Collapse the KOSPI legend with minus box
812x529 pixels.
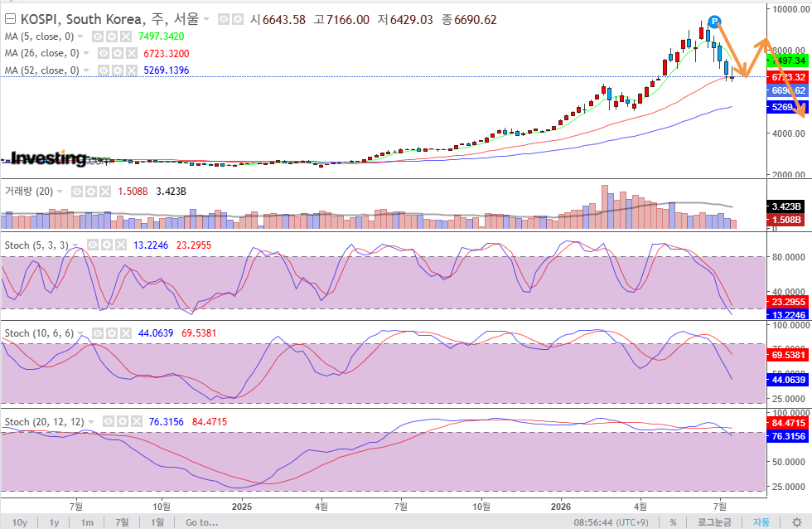[x=10, y=20]
